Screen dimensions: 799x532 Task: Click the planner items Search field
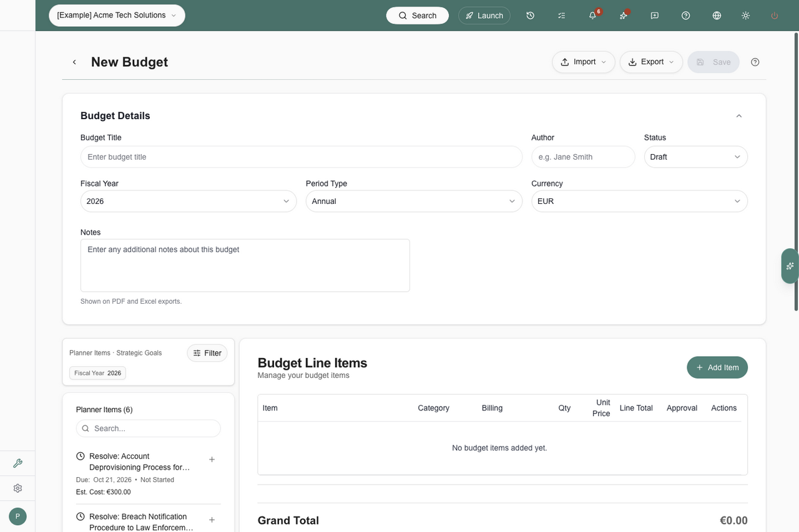point(149,428)
